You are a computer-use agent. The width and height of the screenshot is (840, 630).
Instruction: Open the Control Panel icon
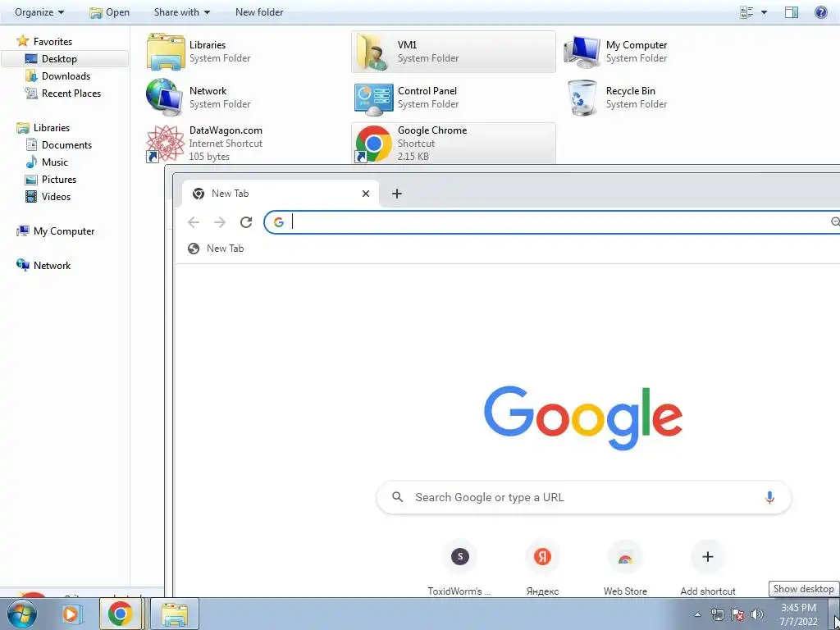373,98
